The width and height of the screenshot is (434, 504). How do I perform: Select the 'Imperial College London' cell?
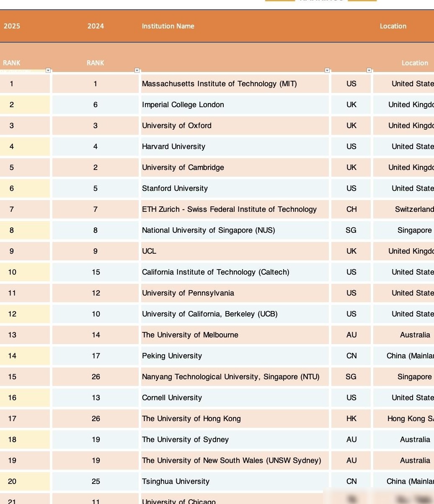coord(235,105)
